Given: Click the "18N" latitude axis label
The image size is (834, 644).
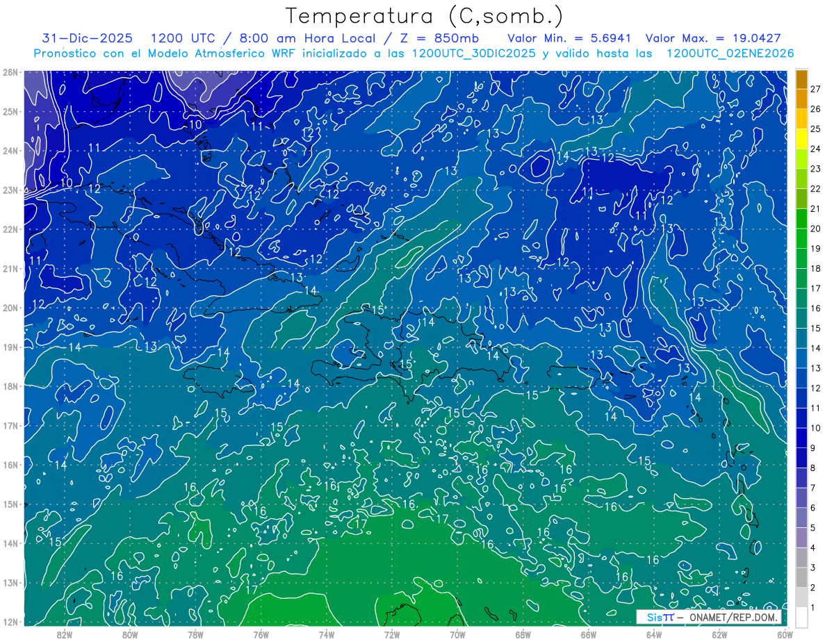Looking at the screenshot, I should [10, 386].
